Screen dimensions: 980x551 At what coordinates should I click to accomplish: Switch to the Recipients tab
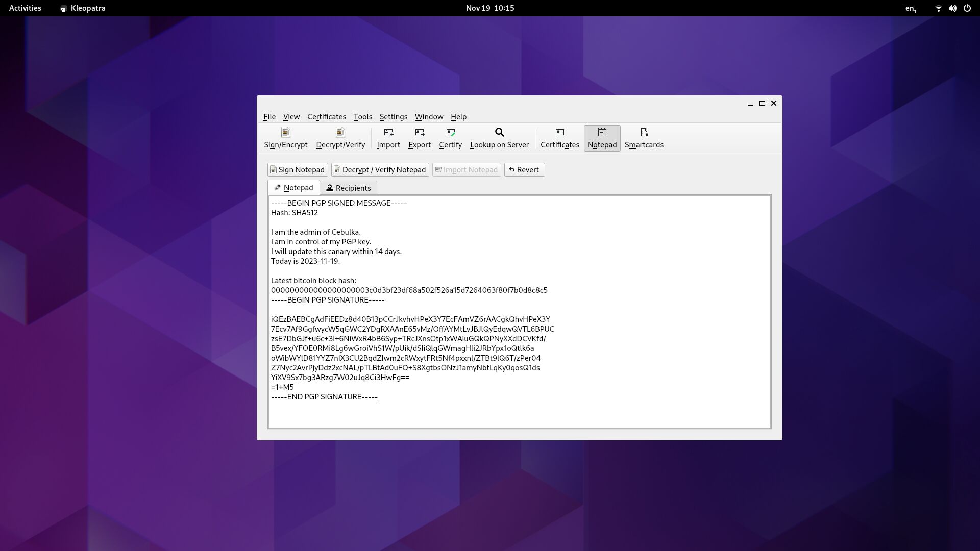348,188
